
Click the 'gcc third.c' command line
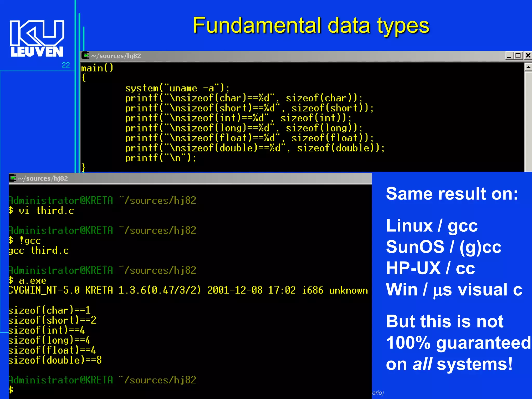[38, 250]
